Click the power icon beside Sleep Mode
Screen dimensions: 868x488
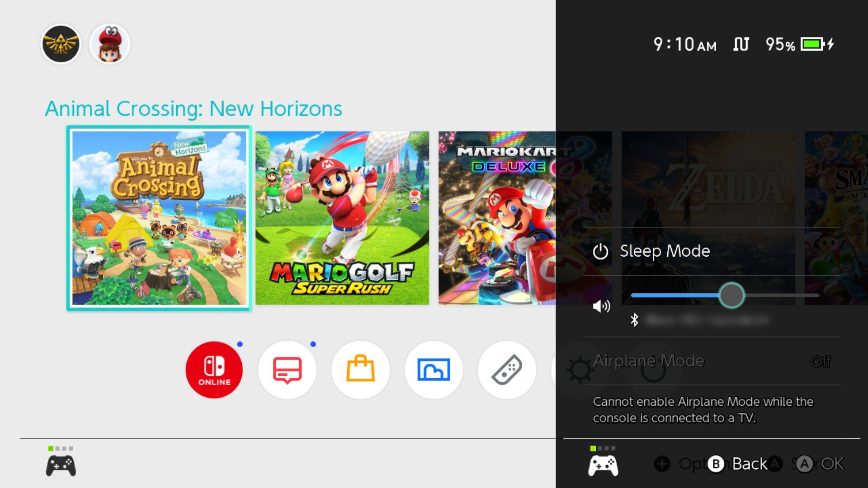tap(600, 251)
